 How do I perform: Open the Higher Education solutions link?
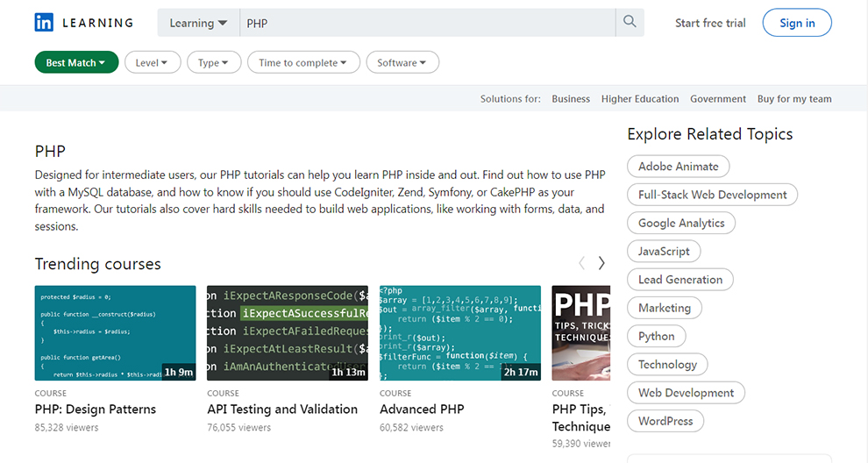pyautogui.click(x=640, y=98)
